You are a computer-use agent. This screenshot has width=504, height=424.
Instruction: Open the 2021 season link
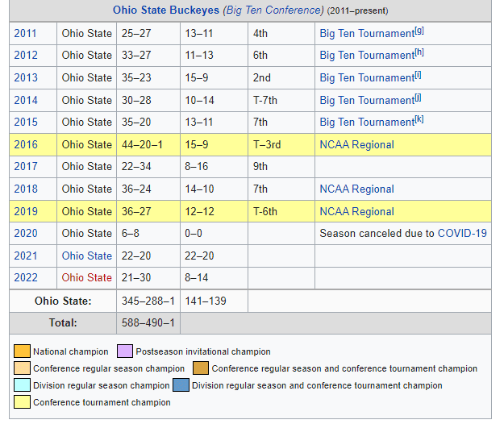pos(26,256)
